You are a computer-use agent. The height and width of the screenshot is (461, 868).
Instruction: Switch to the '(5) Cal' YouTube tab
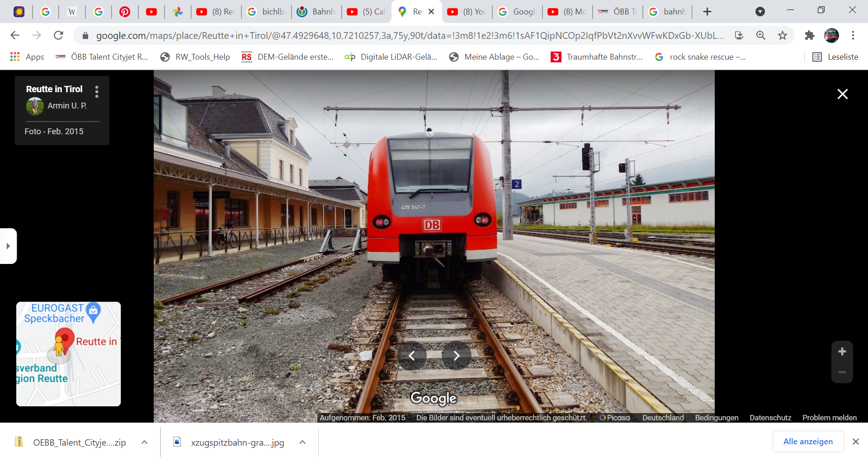(367, 12)
